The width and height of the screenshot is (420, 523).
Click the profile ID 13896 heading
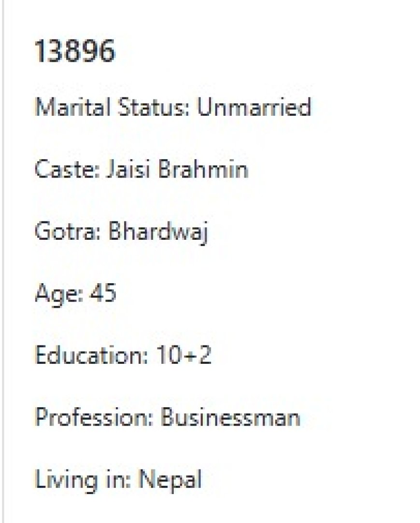75,51
